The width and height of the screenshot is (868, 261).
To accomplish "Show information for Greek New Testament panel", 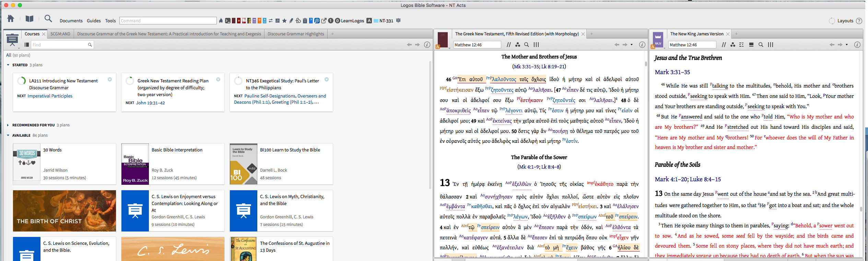I will 642,45.
